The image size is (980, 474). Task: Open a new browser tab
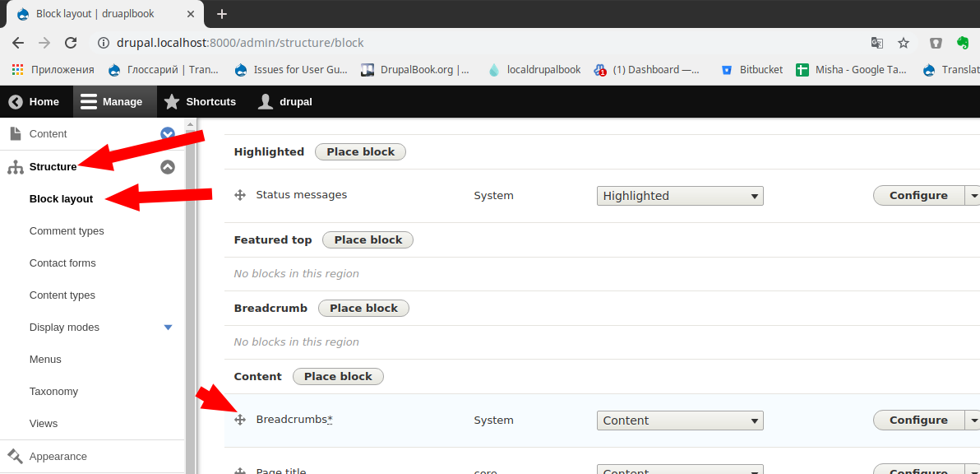click(221, 14)
